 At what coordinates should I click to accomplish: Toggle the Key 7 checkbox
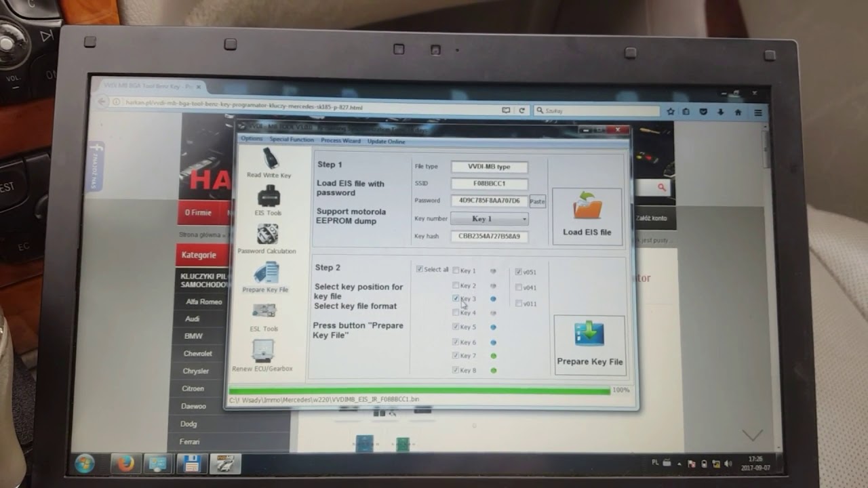pyautogui.click(x=456, y=356)
